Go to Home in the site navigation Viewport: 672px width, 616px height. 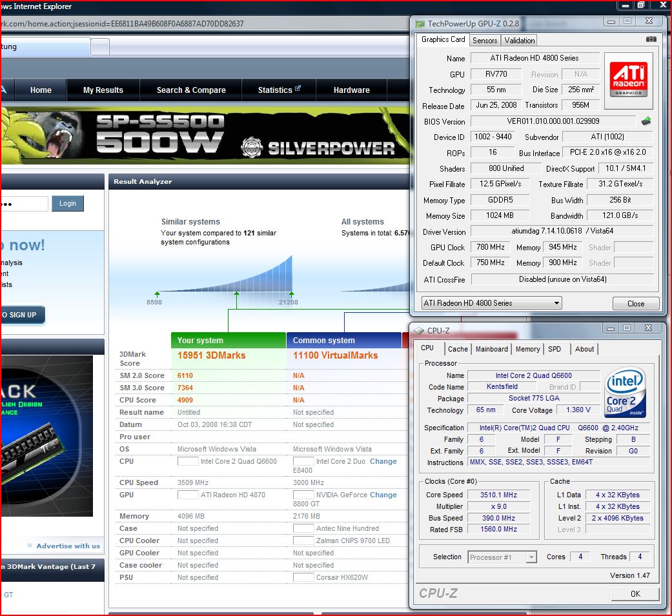click(41, 90)
